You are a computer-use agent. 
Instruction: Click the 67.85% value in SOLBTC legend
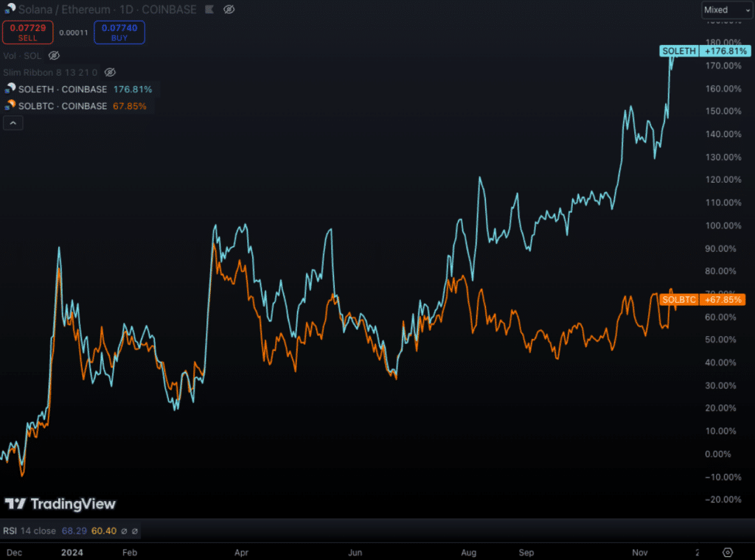pyautogui.click(x=130, y=106)
